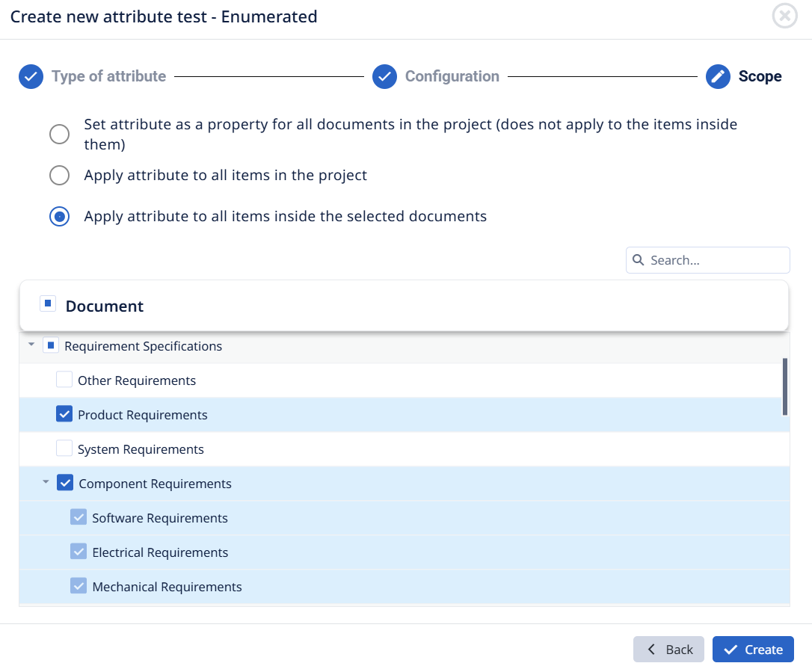The width and height of the screenshot is (812, 666).
Task: Click the magnifier icon in Search field
Action: click(x=639, y=260)
